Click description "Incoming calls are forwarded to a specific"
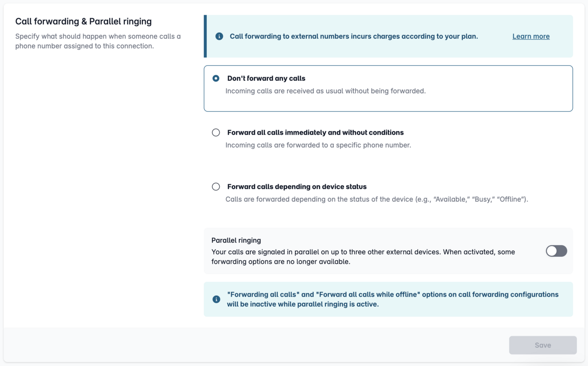 point(318,145)
